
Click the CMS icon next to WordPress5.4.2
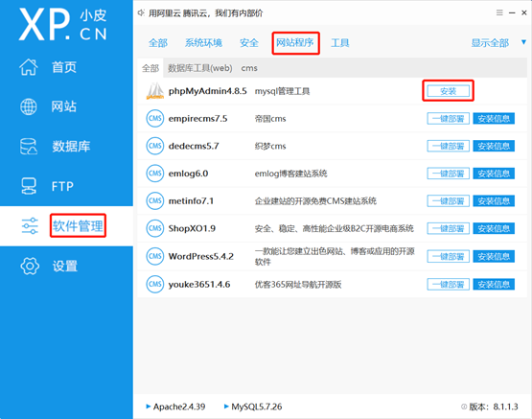pyautogui.click(x=155, y=256)
